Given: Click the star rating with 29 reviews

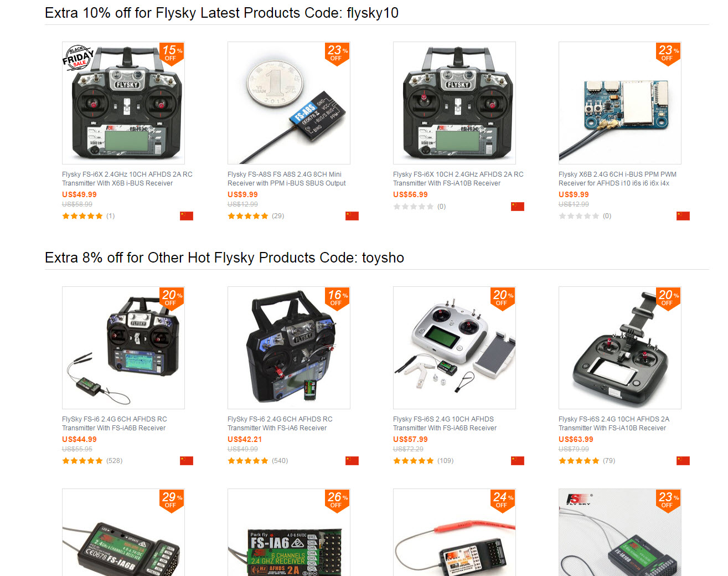Looking at the screenshot, I should (x=248, y=216).
